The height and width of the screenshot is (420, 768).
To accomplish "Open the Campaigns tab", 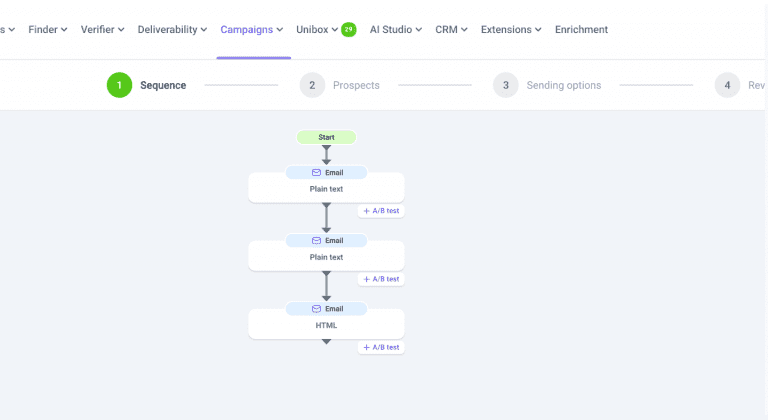I will [252, 29].
